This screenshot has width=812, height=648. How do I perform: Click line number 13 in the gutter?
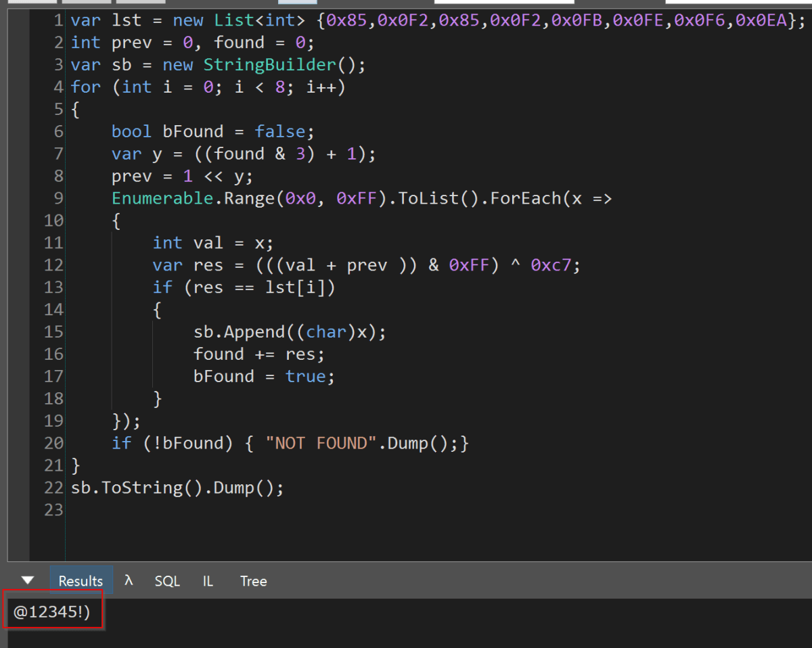coord(53,287)
